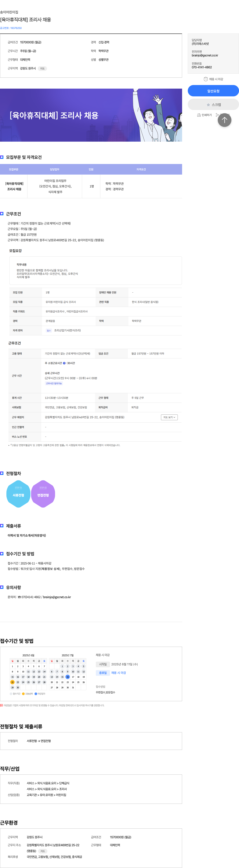Click the printer icon beside 인쇄하기
This screenshot has width=239, height=868.
199,115
